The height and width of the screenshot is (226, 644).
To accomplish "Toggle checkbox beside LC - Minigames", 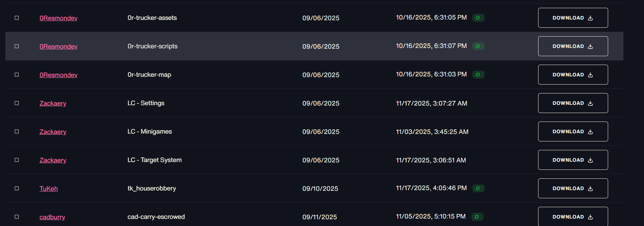I will pos(17,131).
